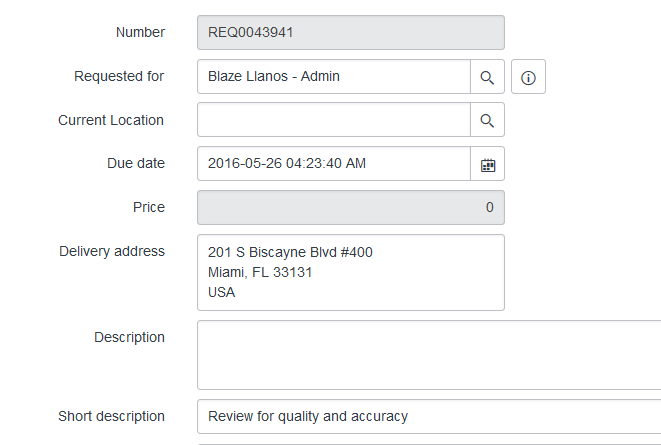This screenshot has height=445, width=661.
Task: Click the Number field label
Action: point(140,32)
